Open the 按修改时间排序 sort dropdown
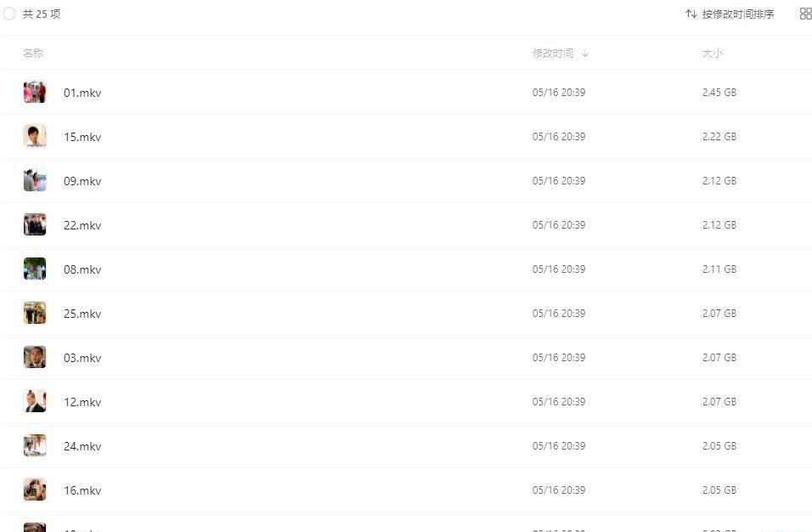Viewport: 812px width, 532px height. click(730, 14)
